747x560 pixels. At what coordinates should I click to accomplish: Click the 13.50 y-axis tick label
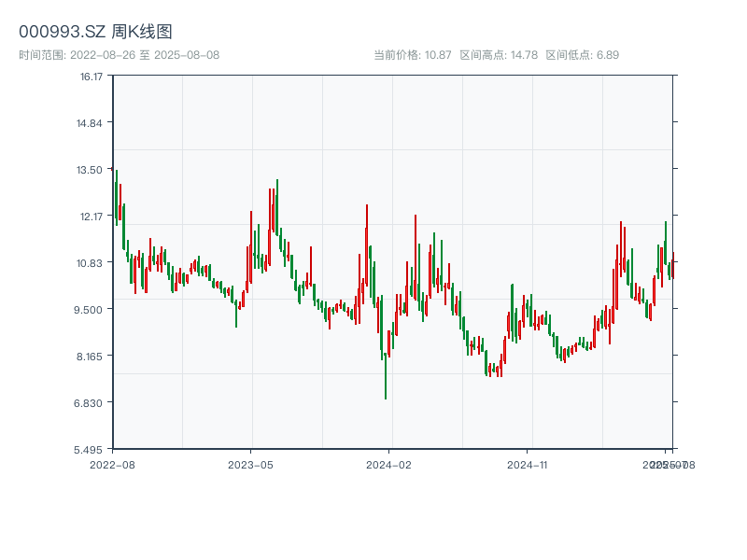91,170
